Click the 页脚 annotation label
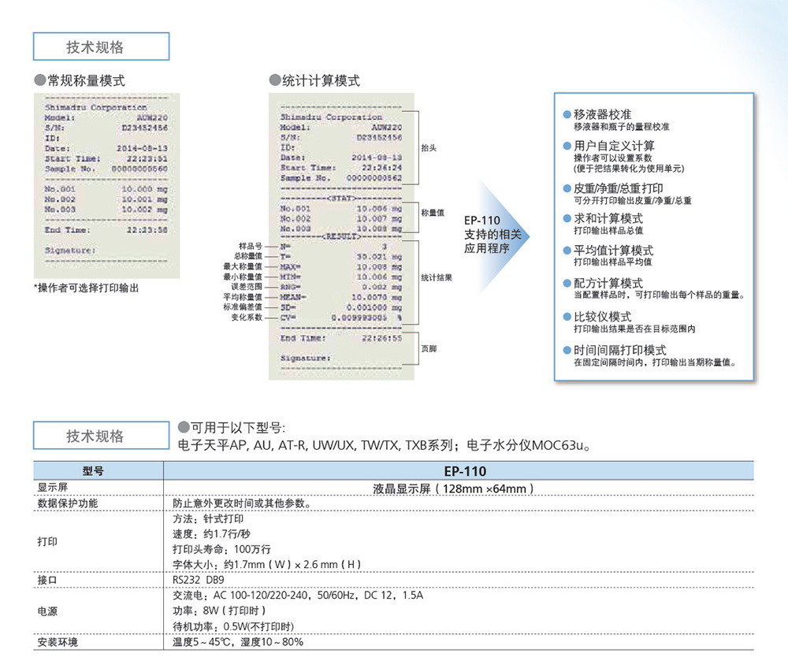The height and width of the screenshot is (672, 788). [x=429, y=348]
